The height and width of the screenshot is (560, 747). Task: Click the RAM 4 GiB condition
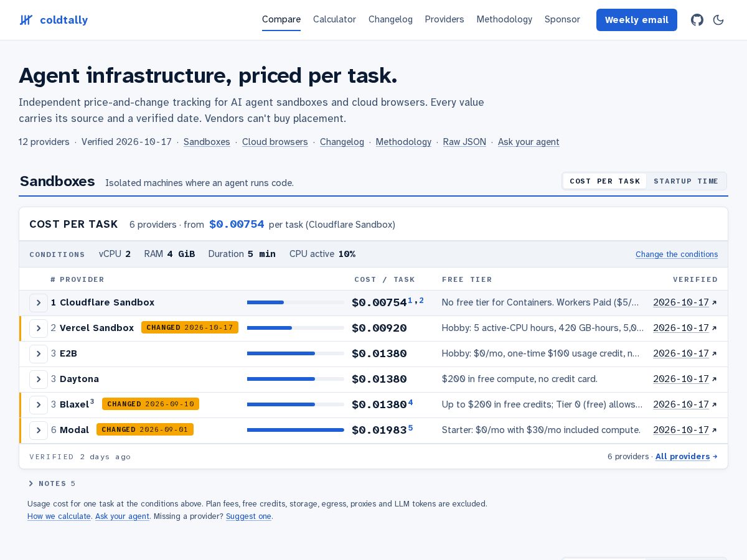point(169,254)
